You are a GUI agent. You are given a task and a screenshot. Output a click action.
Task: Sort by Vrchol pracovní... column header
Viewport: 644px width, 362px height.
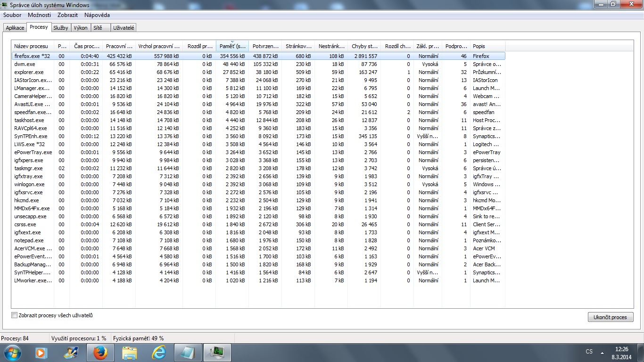[159, 46]
